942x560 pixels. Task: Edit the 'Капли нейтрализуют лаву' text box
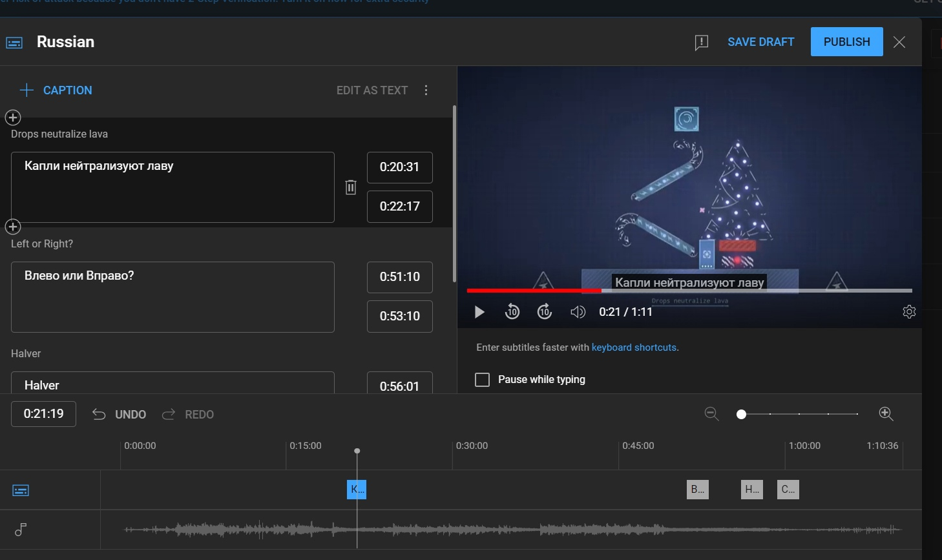pyautogui.click(x=173, y=187)
